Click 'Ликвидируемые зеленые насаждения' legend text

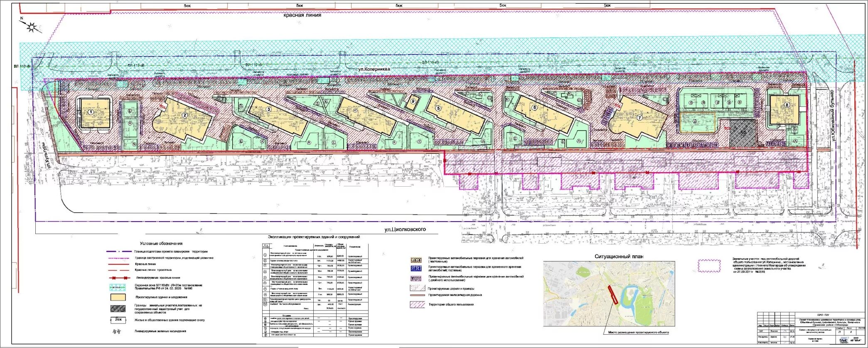tap(160, 332)
